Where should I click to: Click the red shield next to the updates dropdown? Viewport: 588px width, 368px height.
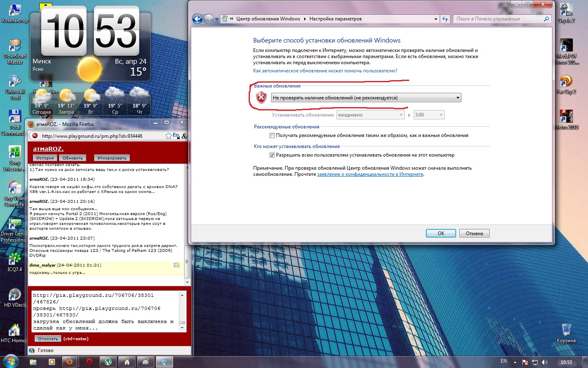[261, 98]
